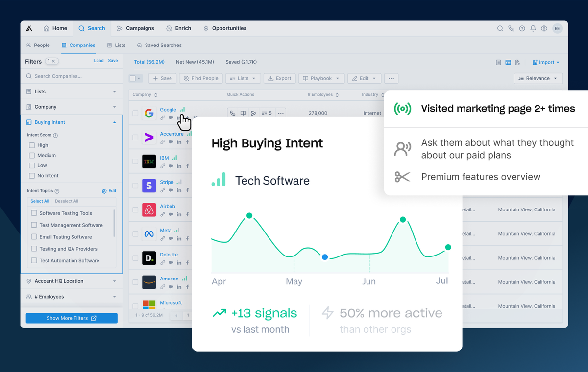Click the Deloitte LinkedIn icon
588x372 pixels.
point(179,262)
